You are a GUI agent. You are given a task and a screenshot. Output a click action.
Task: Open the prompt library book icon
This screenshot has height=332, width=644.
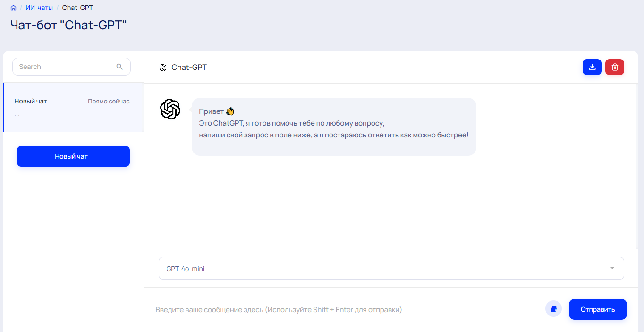click(x=553, y=309)
